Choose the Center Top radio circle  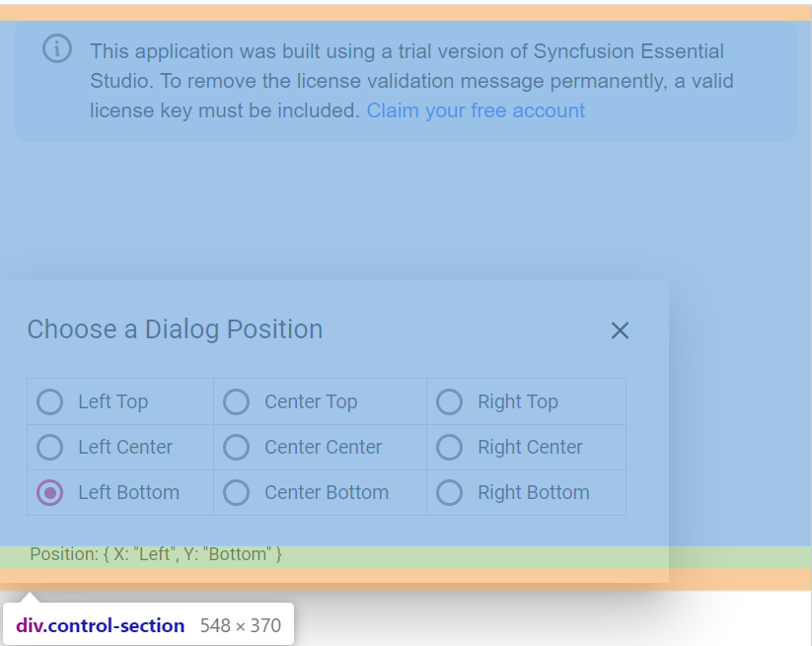tap(236, 401)
